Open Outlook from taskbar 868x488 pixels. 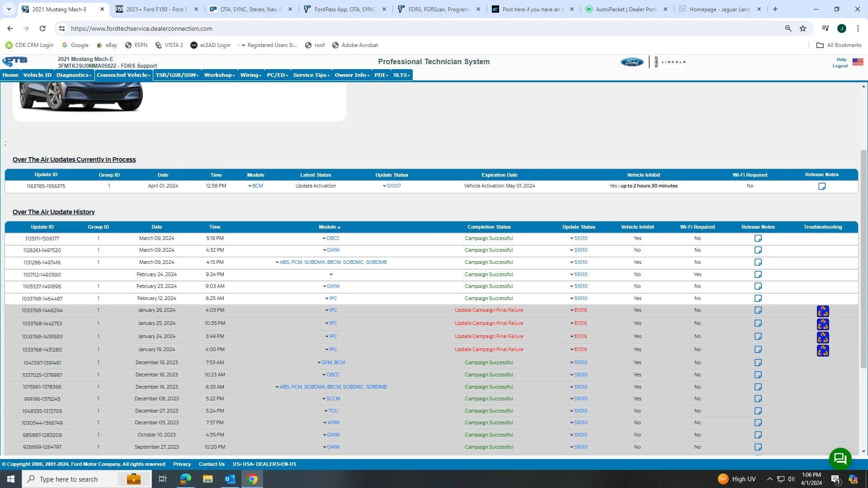pos(230,479)
